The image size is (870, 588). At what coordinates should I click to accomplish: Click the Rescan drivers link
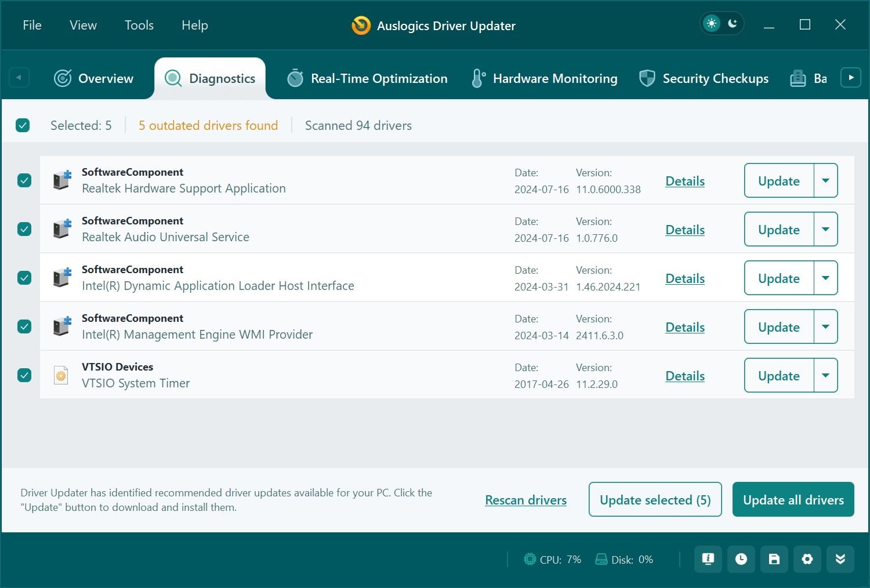pos(526,500)
